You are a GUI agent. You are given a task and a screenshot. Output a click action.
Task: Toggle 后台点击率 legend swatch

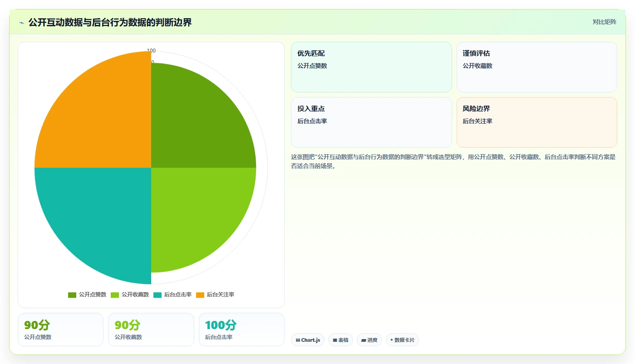coord(158,295)
